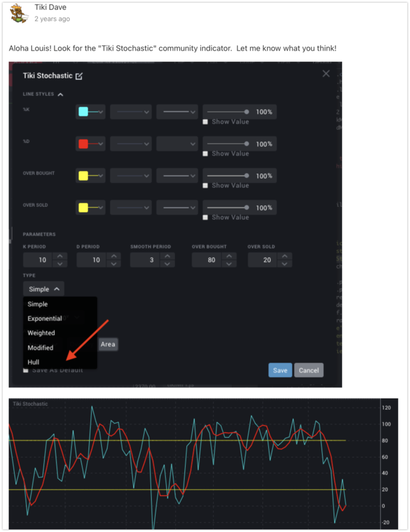Click the 20 axis value on chart
This screenshot has height=532, width=410.
point(385,489)
